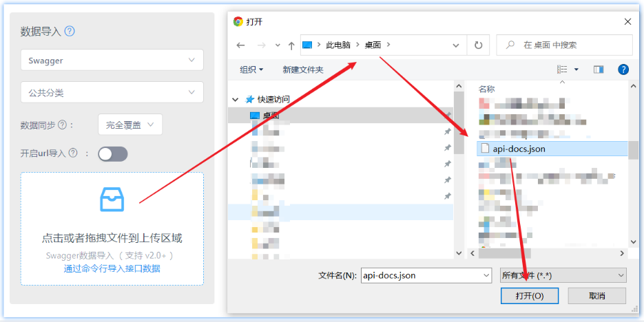This screenshot has height=322, width=644.
Task: Refresh the current folder view
Action: 478,45
